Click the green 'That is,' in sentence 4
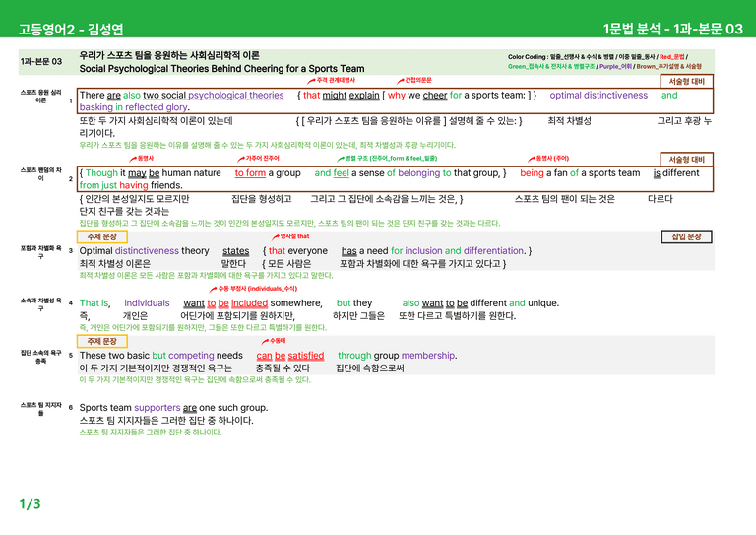 pyautogui.click(x=94, y=303)
